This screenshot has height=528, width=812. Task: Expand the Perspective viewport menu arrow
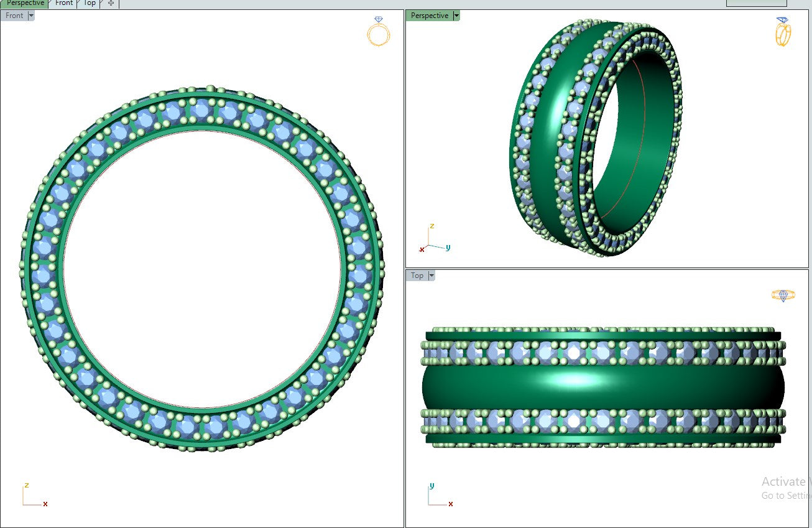click(x=456, y=16)
